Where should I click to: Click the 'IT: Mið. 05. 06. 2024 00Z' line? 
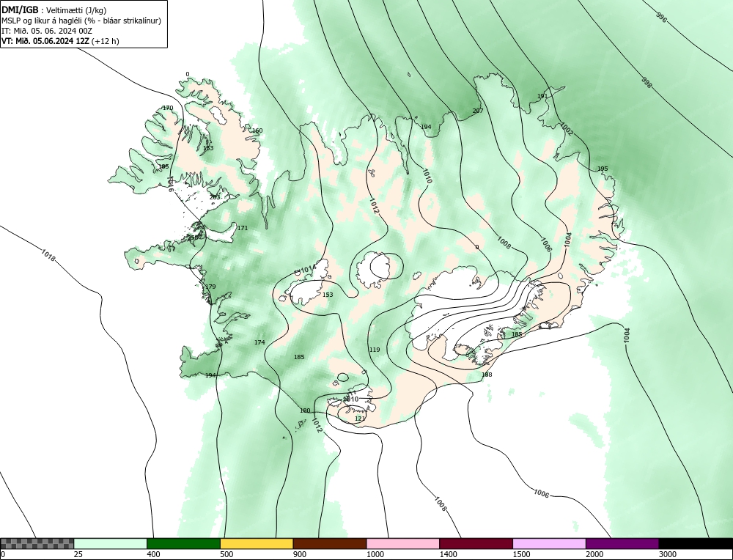click(x=47, y=31)
